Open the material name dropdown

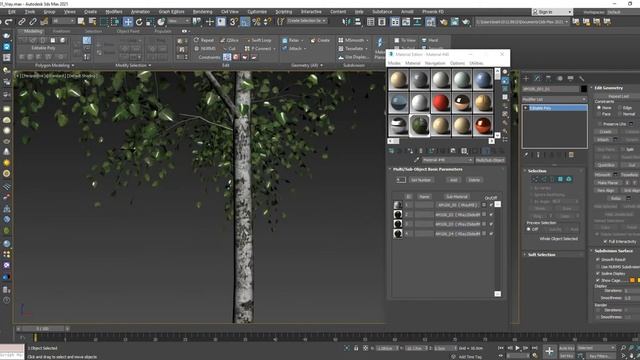tap(447, 160)
